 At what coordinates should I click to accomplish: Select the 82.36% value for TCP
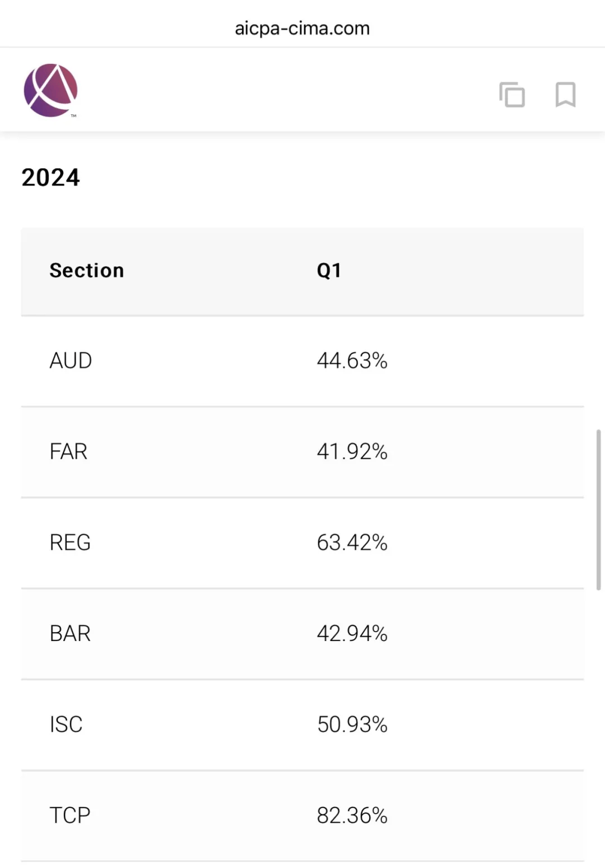click(x=352, y=816)
